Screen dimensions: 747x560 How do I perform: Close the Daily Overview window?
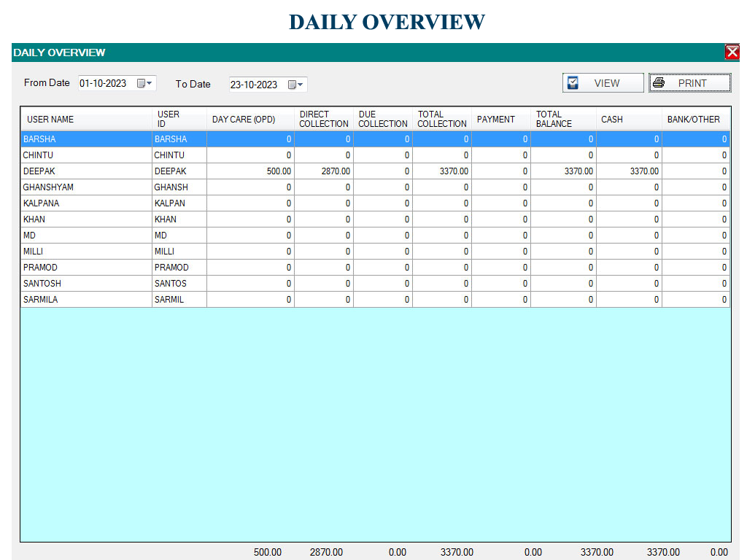point(732,52)
